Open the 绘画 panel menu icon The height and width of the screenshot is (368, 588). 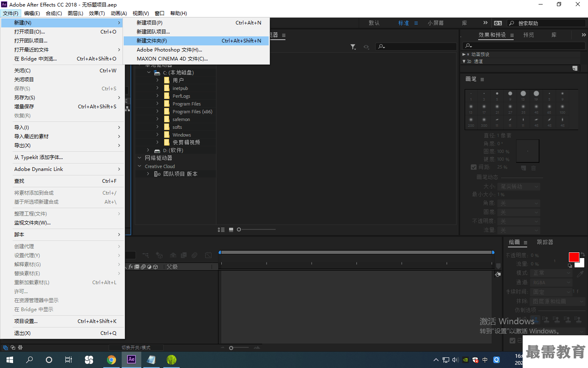tap(526, 242)
